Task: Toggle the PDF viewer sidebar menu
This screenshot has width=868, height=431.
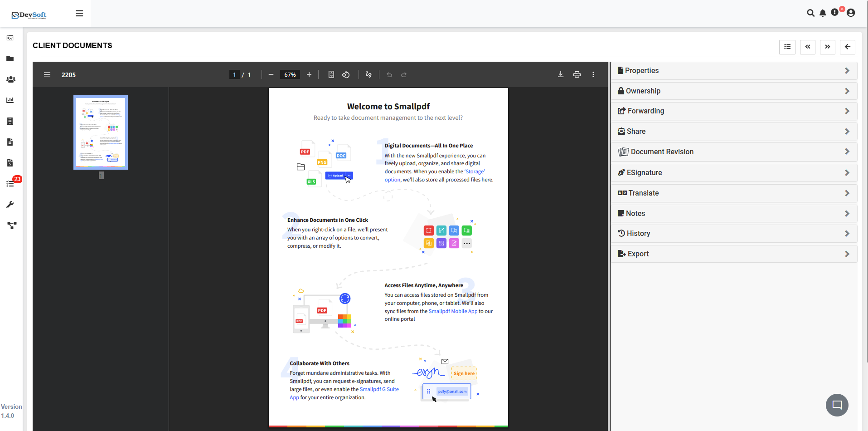Action: click(x=47, y=74)
